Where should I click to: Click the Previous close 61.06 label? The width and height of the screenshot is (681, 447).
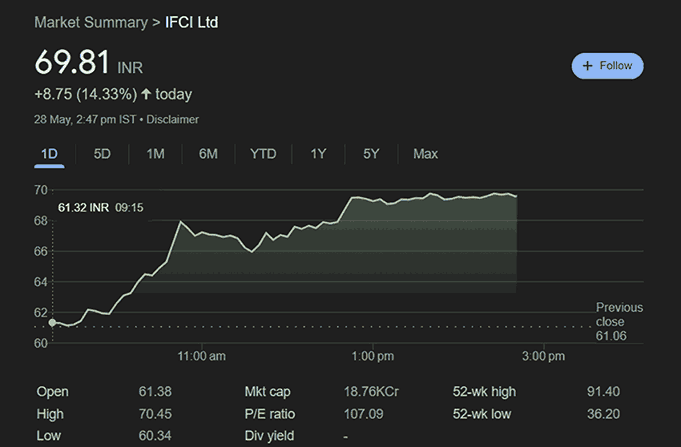[x=619, y=321]
